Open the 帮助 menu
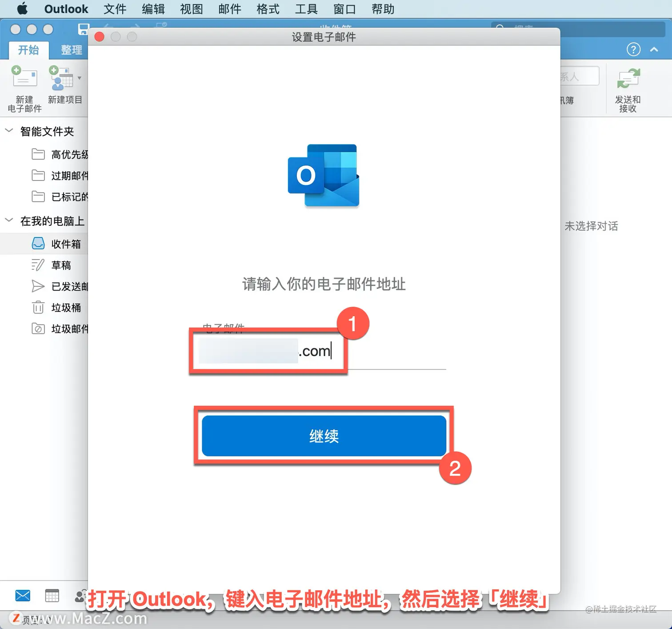 click(x=383, y=9)
